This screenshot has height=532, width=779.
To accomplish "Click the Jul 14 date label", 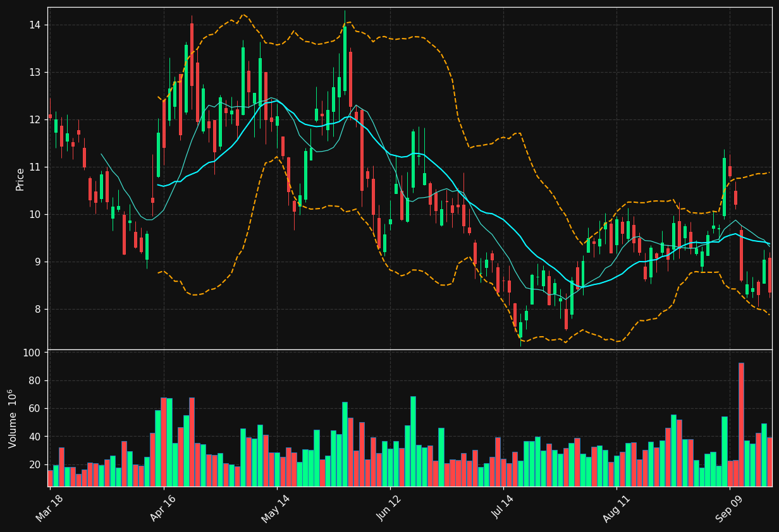I will [x=503, y=507].
